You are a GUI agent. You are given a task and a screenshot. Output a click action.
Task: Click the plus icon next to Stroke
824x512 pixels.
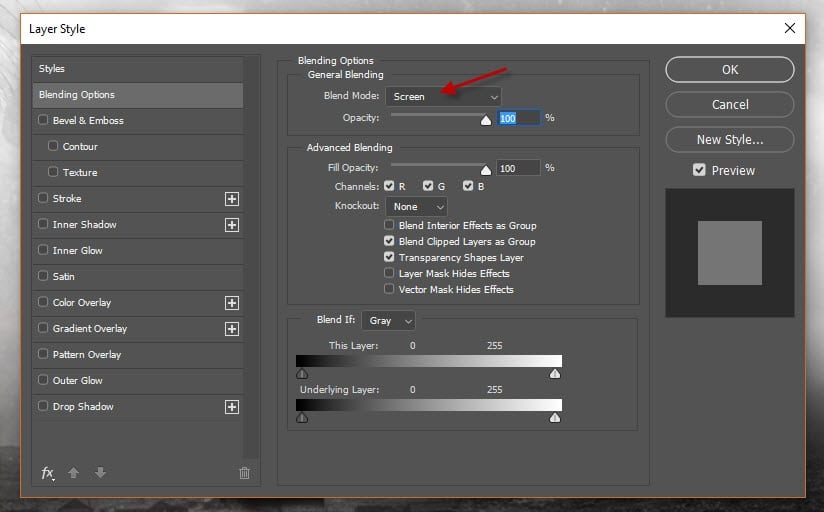232,199
